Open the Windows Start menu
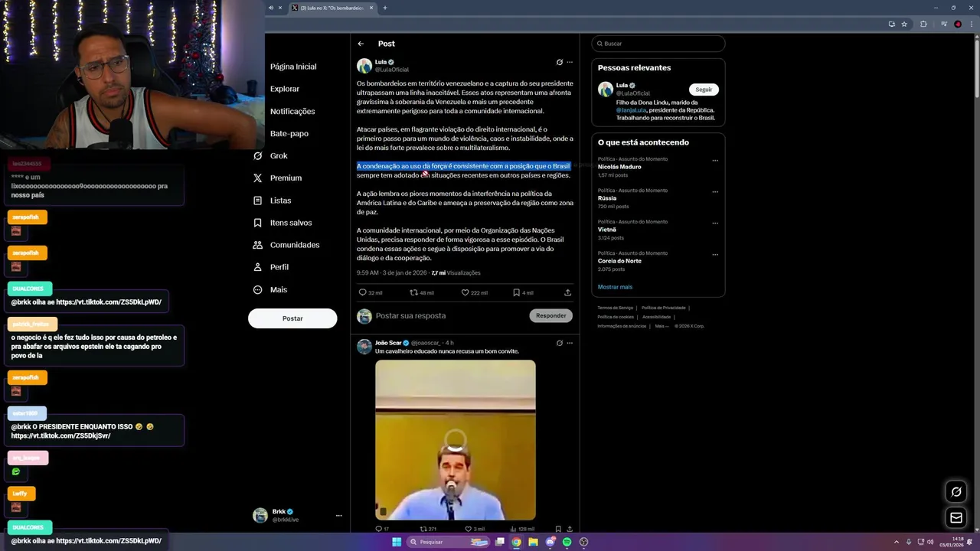Viewport: 980px width, 551px height. [397, 542]
